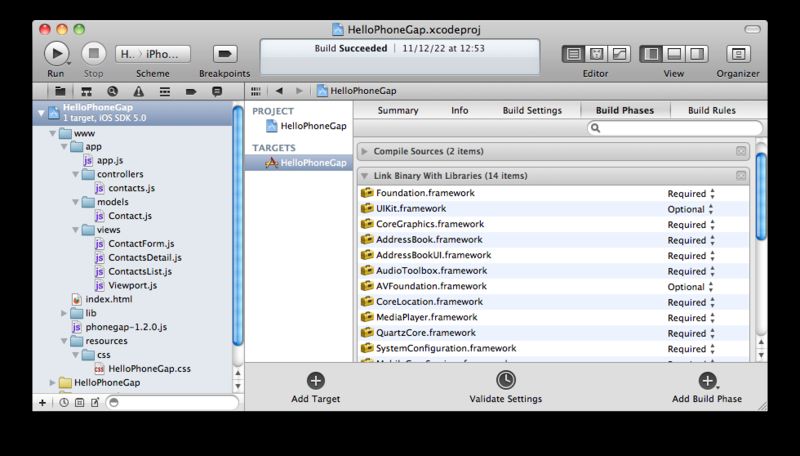Delete the Compile Sources build phase
This screenshot has width=800, height=456.
point(741,151)
